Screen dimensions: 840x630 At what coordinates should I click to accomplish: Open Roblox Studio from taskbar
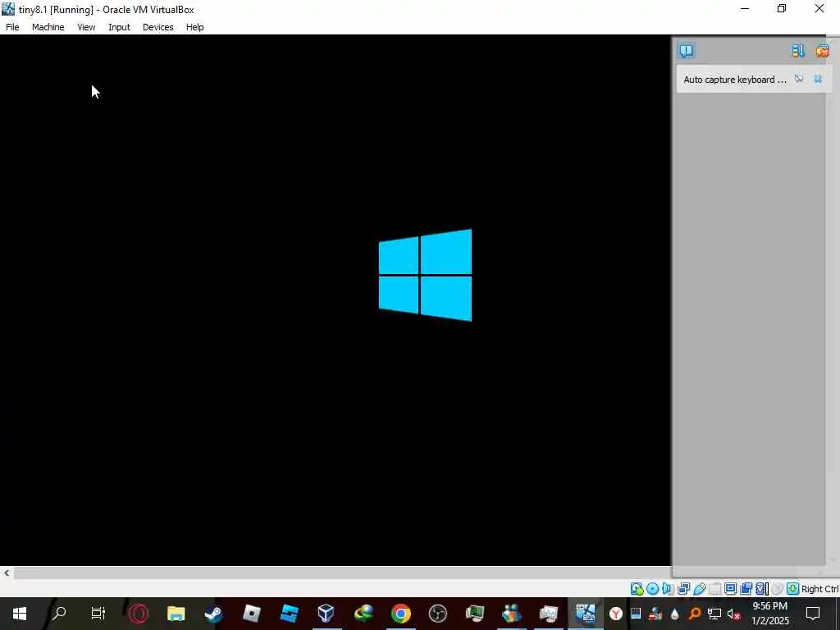[x=289, y=614]
